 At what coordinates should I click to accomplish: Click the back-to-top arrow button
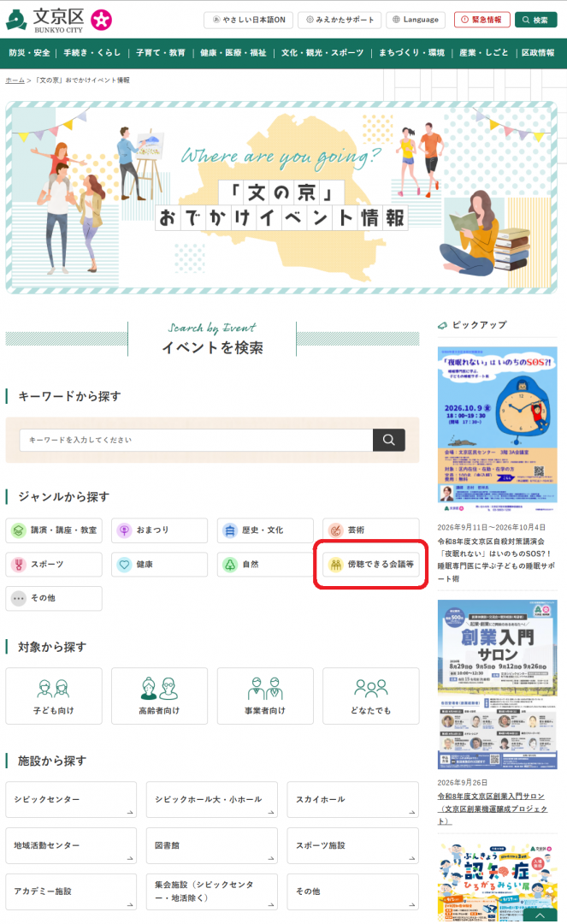pos(540,916)
